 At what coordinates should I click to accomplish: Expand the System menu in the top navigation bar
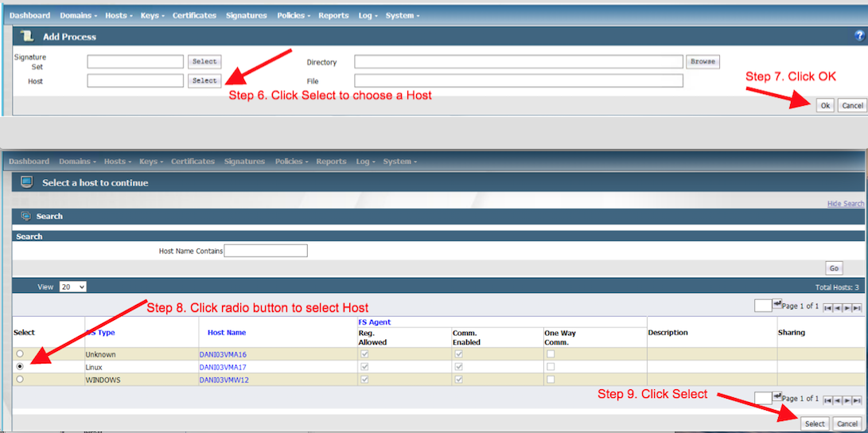pyautogui.click(x=402, y=15)
